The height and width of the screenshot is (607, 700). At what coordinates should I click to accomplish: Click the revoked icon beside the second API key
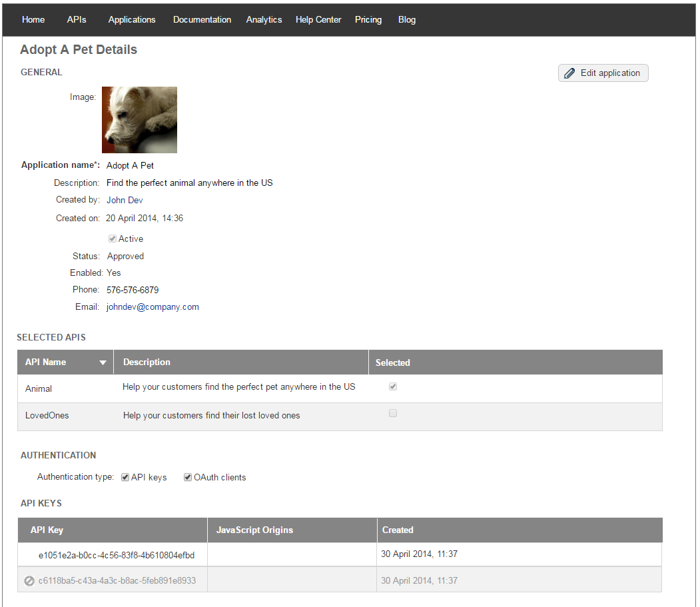click(29, 581)
